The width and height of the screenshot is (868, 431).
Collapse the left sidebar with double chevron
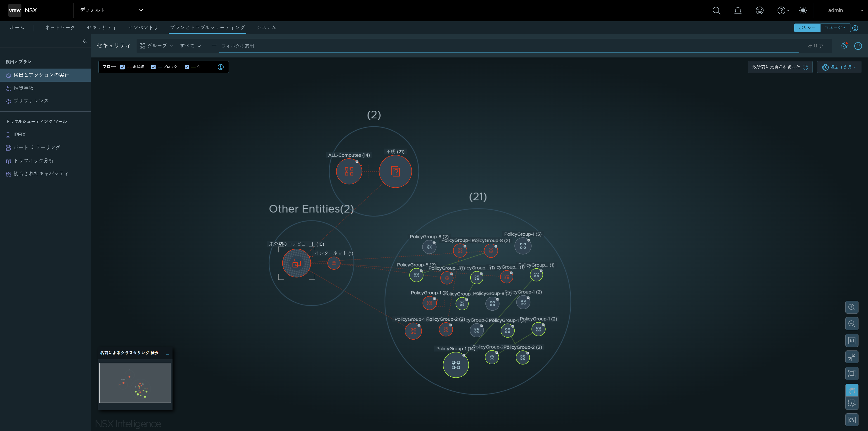(x=85, y=41)
